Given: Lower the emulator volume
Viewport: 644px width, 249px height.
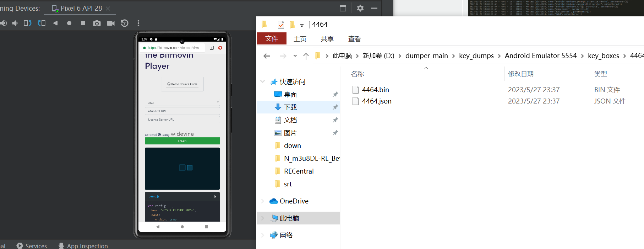Looking at the screenshot, I should pos(15,23).
